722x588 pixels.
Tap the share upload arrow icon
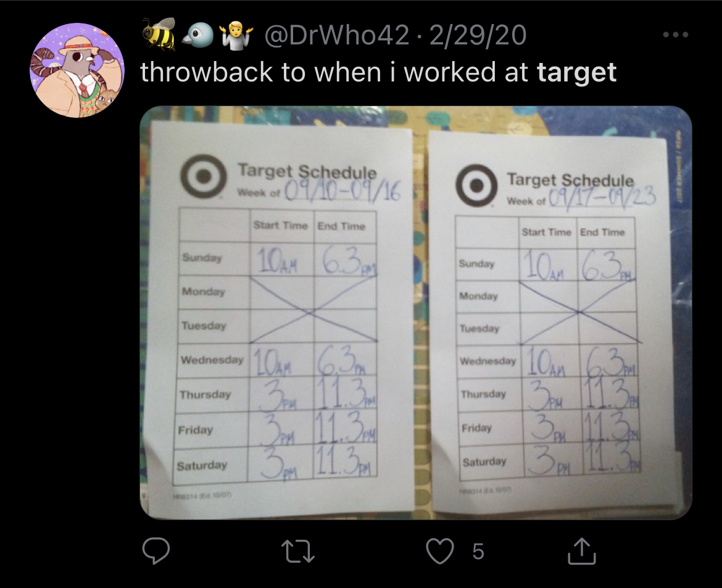pyautogui.click(x=581, y=551)
